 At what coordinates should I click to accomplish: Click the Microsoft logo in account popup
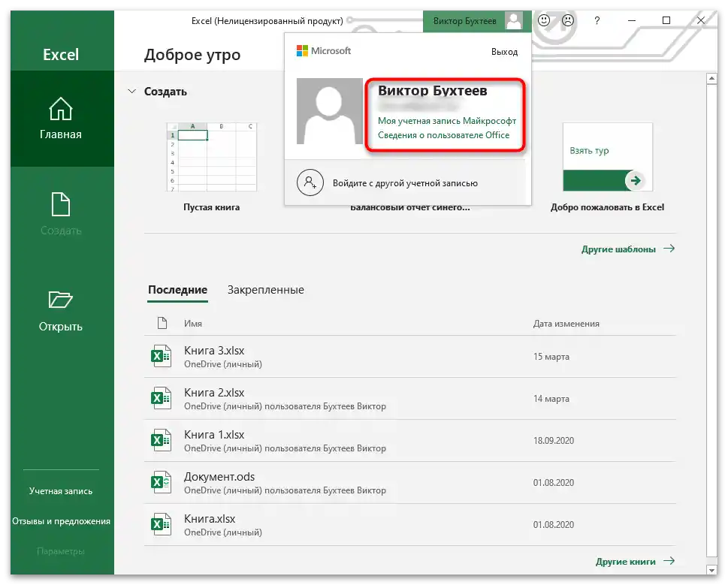pyautogui.click(x=324, y=50)
